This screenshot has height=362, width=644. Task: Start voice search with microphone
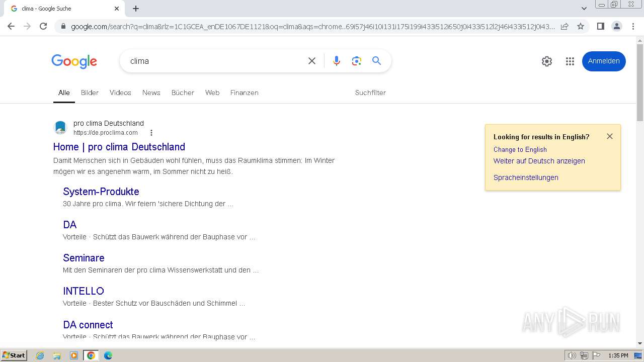coord(337,61)
